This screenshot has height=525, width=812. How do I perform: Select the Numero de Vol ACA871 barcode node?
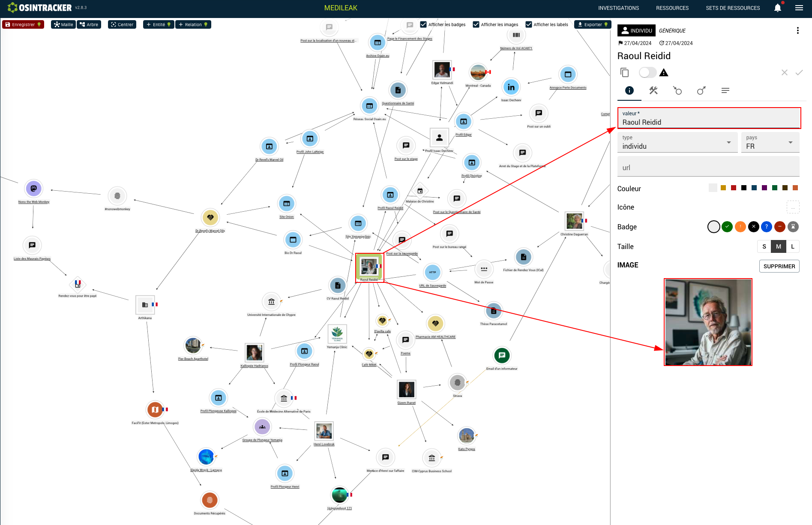pyautogui.click(x=516, y=35)
